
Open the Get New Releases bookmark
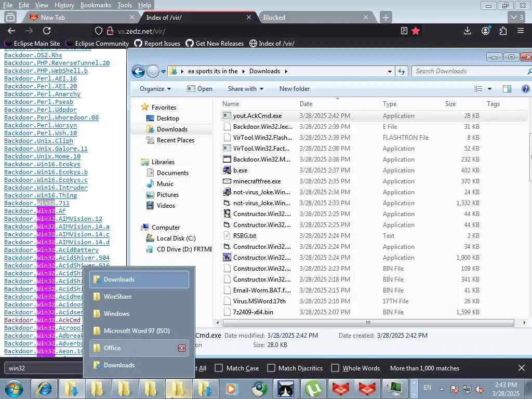tap(215, 44)
